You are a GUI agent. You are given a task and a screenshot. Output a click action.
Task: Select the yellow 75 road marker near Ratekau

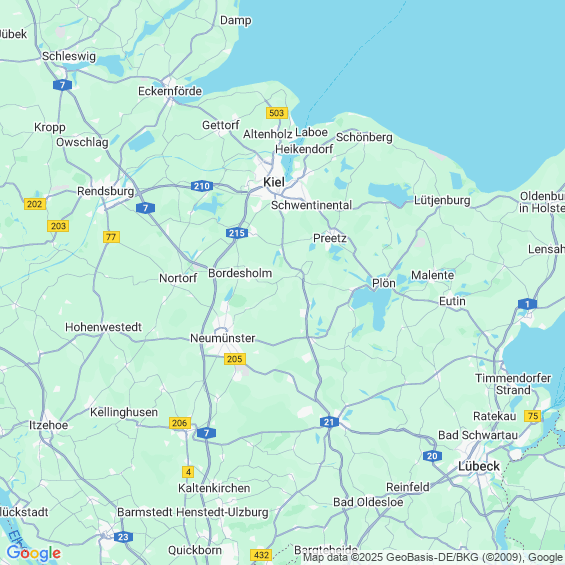click(x=533, y=416)
